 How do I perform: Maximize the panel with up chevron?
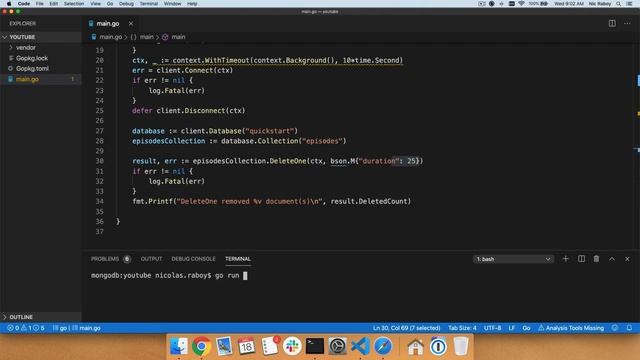pos(612,259)
